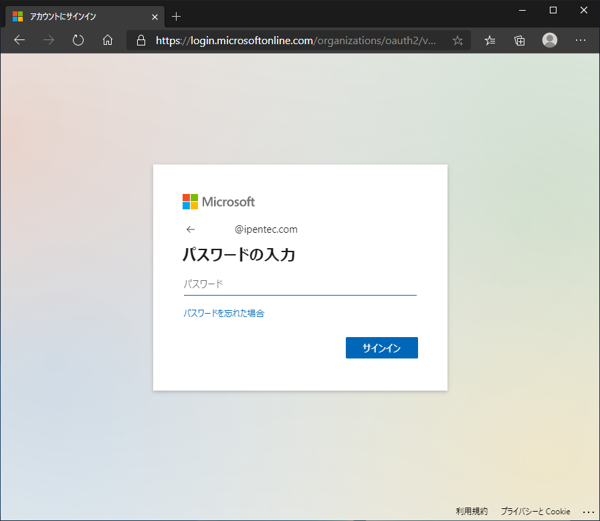This screenshot has height=521, width=600.
Task: Add this page to favorites with the star
Action: click(x=457, y=40)
